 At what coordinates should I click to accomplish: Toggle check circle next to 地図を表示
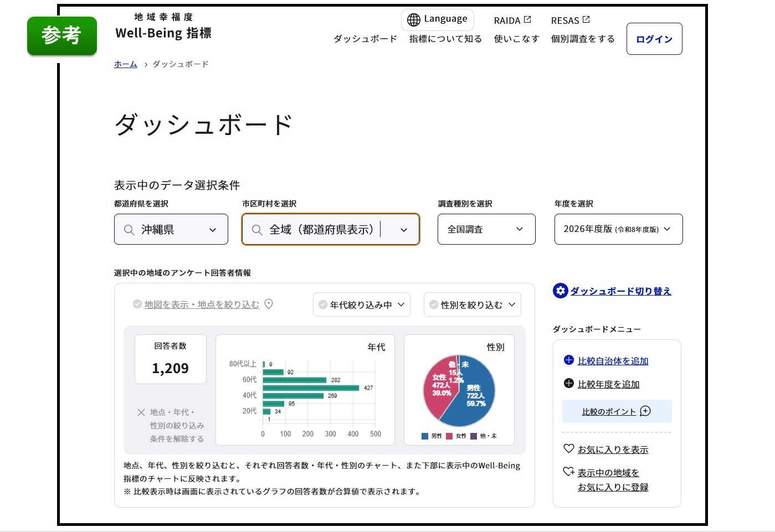coord(137,304)
